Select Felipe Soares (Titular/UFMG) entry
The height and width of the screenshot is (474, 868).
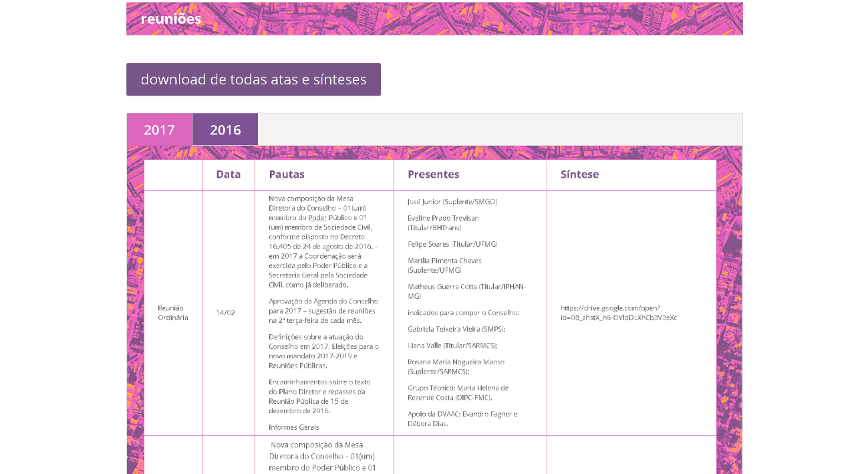click(452, 244)
